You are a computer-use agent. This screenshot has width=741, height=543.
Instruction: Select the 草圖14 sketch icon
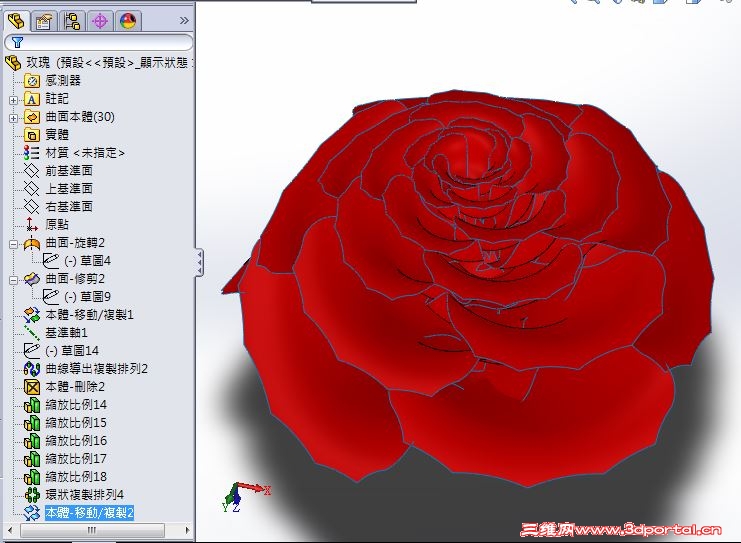point(32,351)
